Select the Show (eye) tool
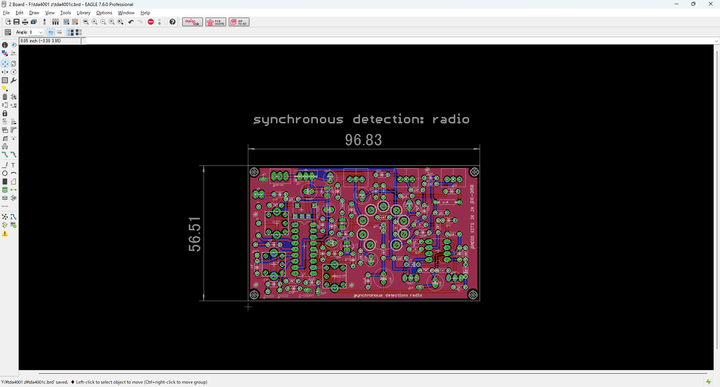Screen dimensions: 720x387 13,45
